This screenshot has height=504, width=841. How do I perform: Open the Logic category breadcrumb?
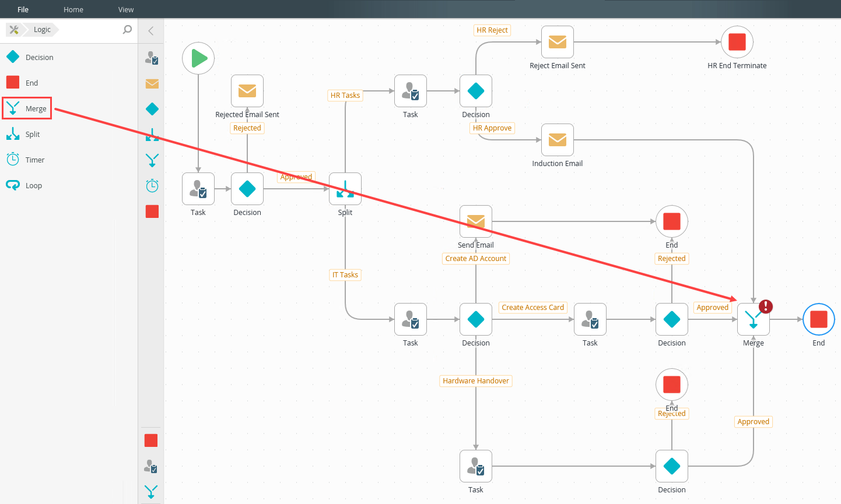click(x=42, y=30)
